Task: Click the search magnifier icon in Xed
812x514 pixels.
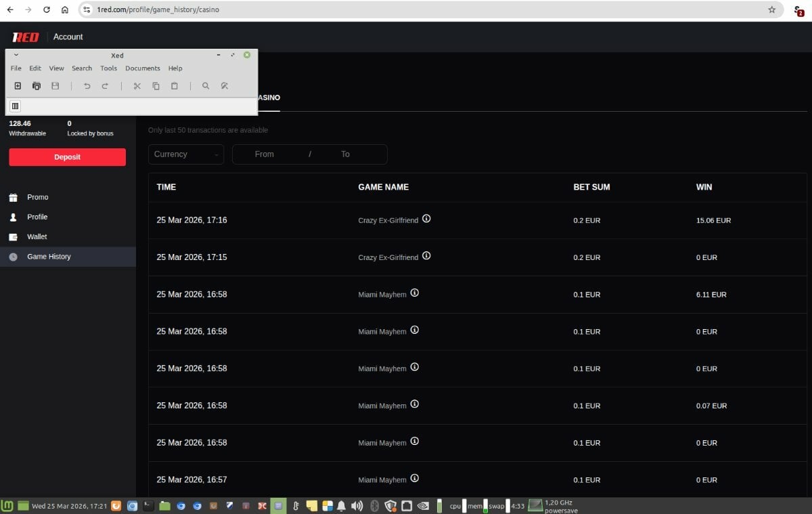Action: click(x=206, y=86)
